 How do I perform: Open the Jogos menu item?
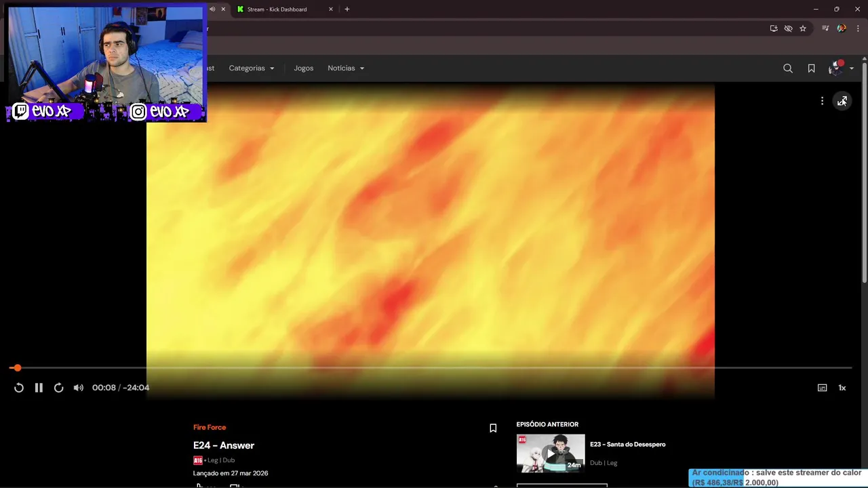coord(304,68)
